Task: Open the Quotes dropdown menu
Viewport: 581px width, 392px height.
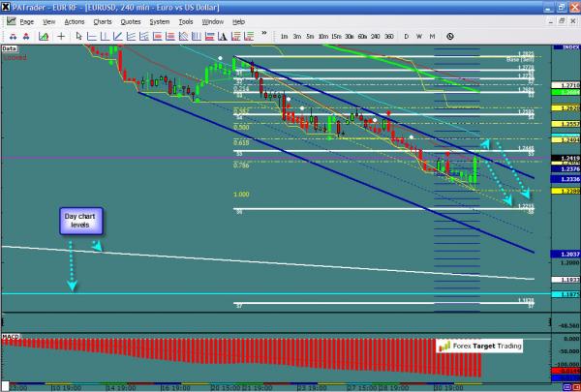Action: [x=132, y=20]
